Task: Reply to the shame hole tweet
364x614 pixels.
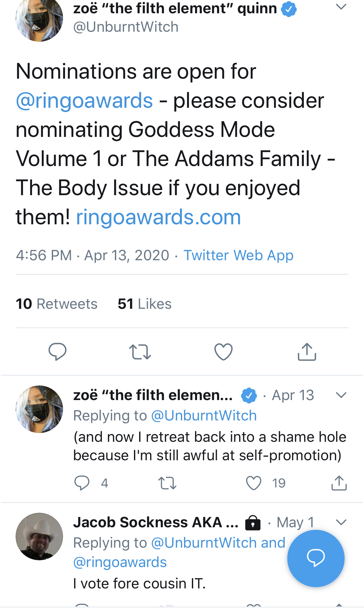Action: click(x=82, y=483)
